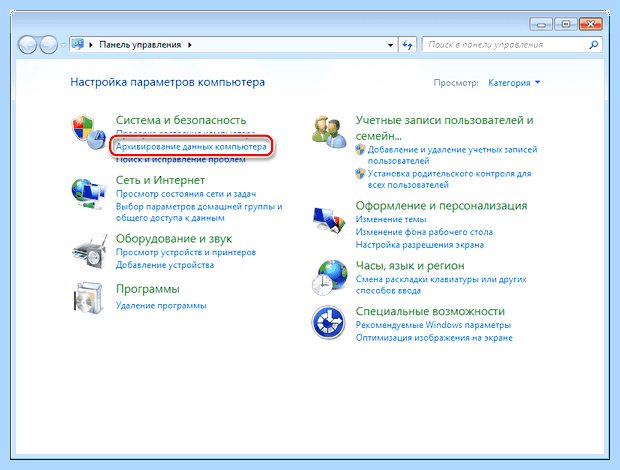Click the Programs disc box icon

point(88,298)
